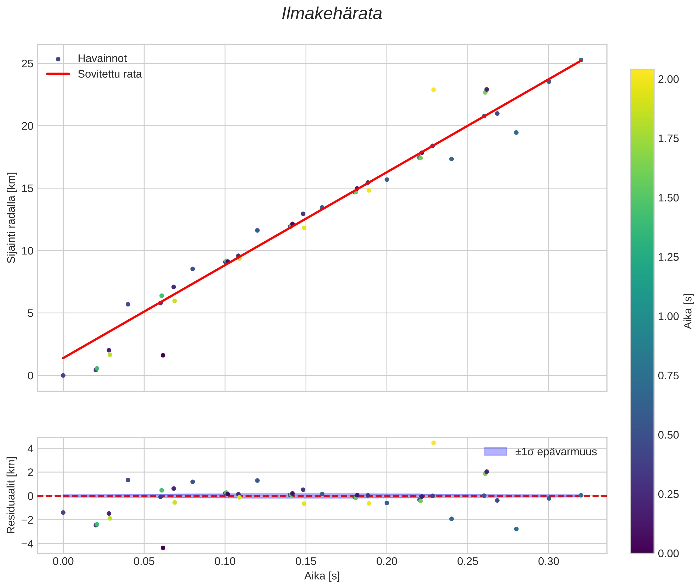Click the colorbar tick value 0.50
Image resolution: width=700 pixels, height=588 pixels.
(668, 435)
